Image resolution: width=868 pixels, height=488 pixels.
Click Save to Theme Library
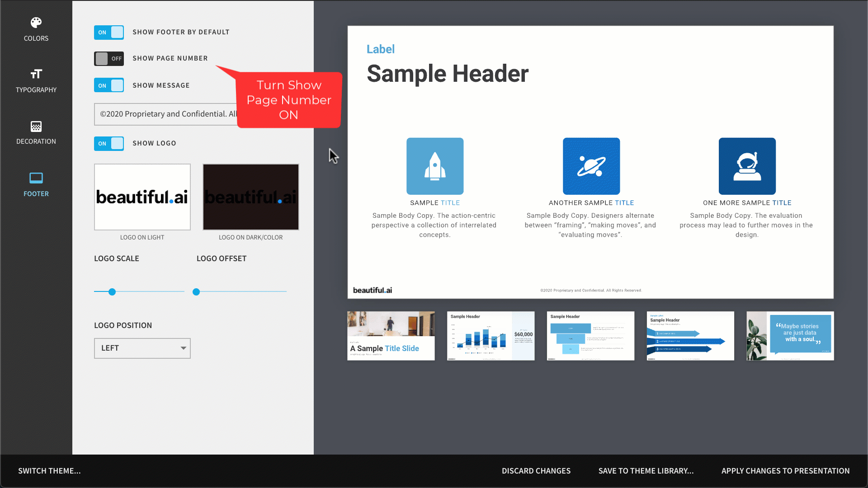(x=646, y=471)
